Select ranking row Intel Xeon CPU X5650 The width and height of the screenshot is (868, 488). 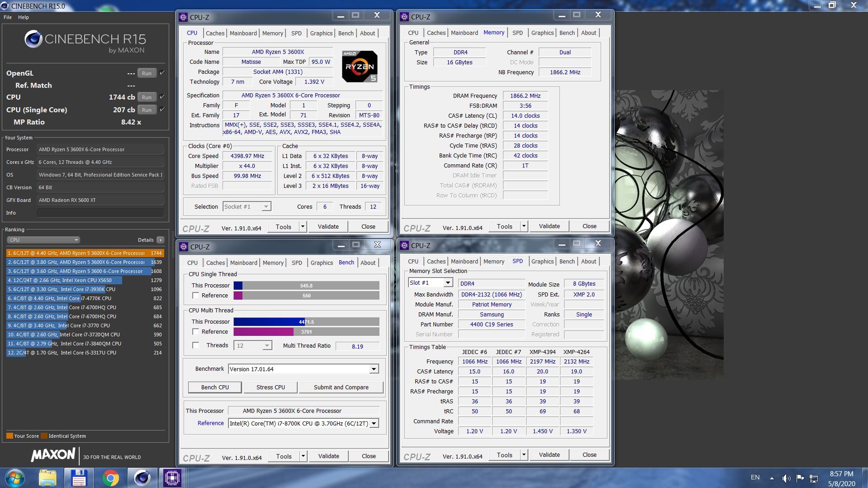(x=85, y=280)
